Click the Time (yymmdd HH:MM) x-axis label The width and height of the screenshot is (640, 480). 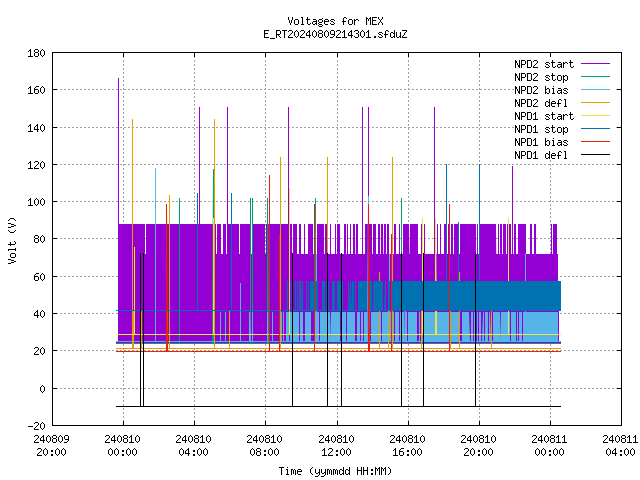point(335,471)
